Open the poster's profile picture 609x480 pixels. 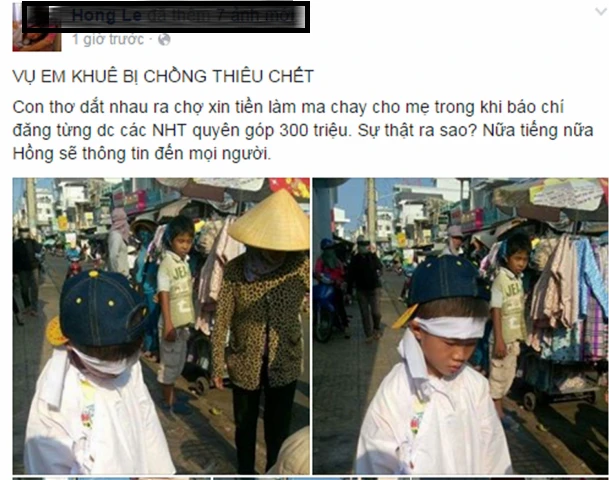37,27
